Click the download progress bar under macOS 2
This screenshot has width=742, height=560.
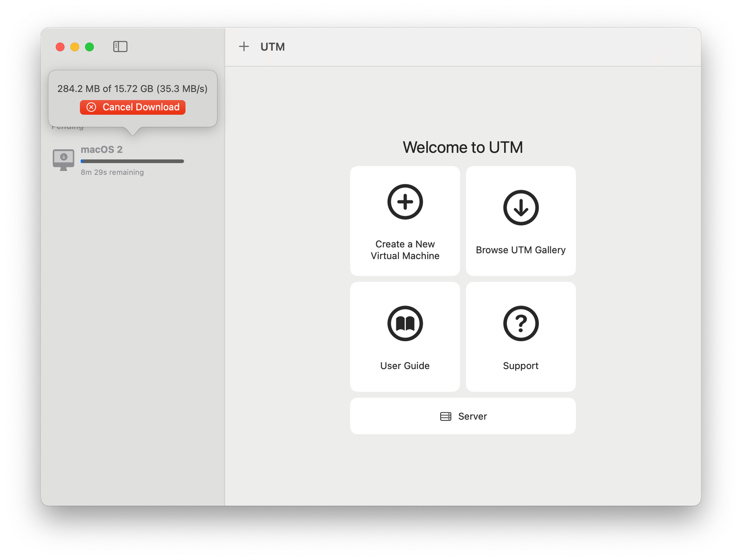coord(132,161)
